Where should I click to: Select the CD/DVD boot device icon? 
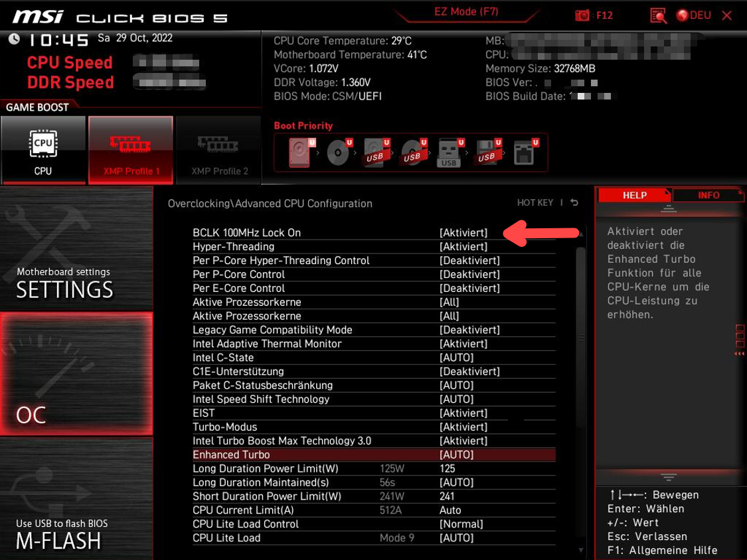click(x=339, y=153)
